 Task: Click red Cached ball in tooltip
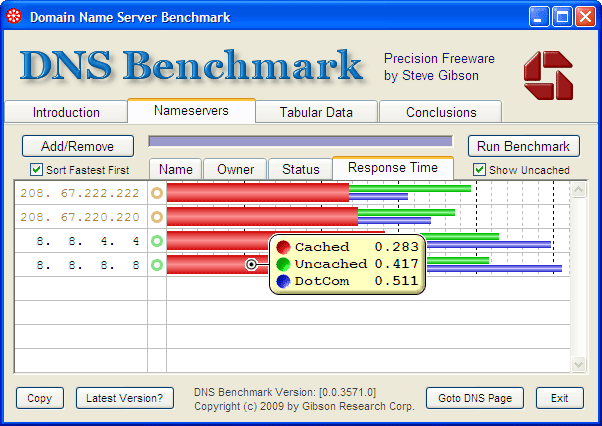tap(283, 247)
